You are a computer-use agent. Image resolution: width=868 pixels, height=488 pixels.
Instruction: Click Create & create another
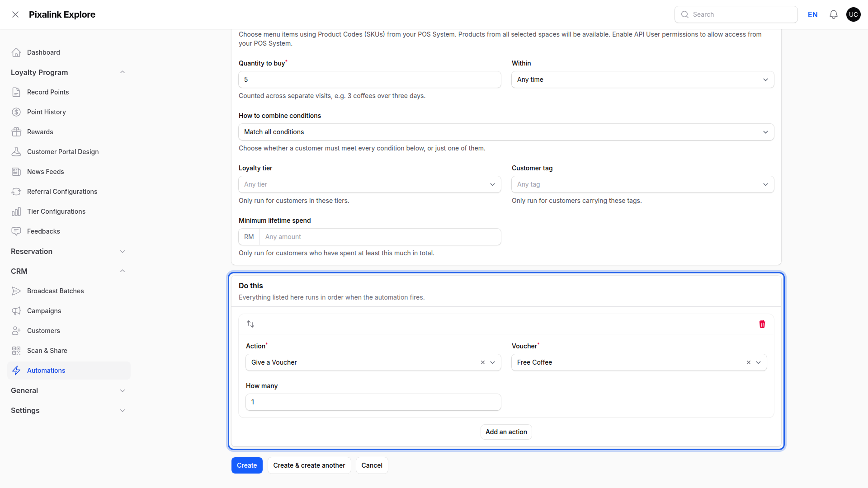pos(309,465)
